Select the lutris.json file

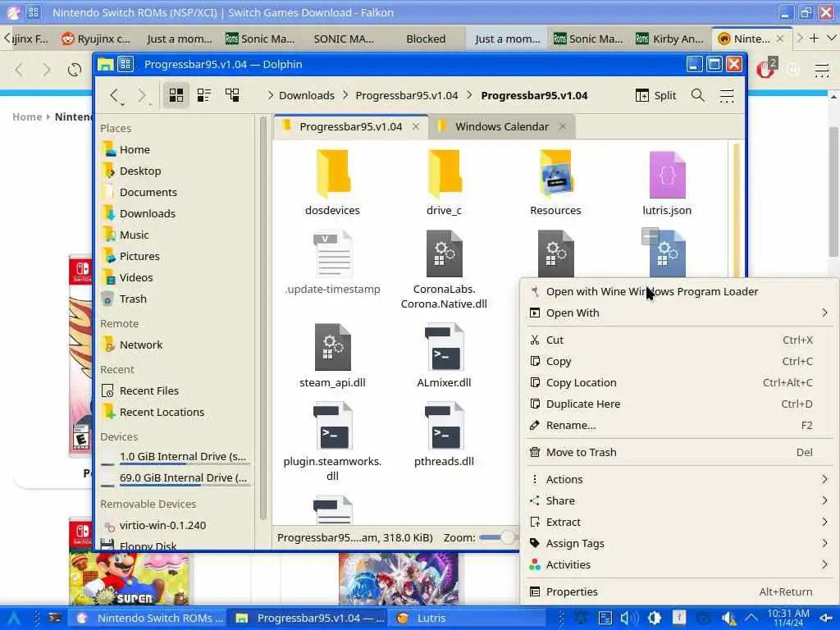coord(666,182)
